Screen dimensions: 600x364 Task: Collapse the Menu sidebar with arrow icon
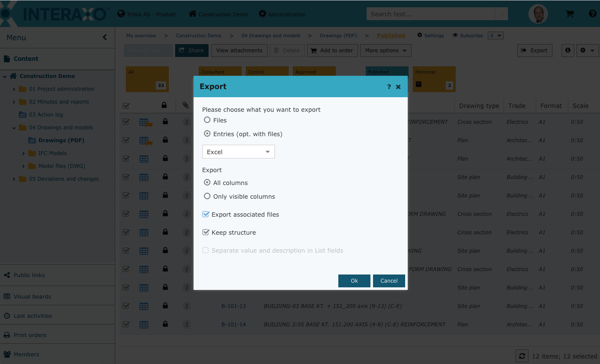[105, 37]
